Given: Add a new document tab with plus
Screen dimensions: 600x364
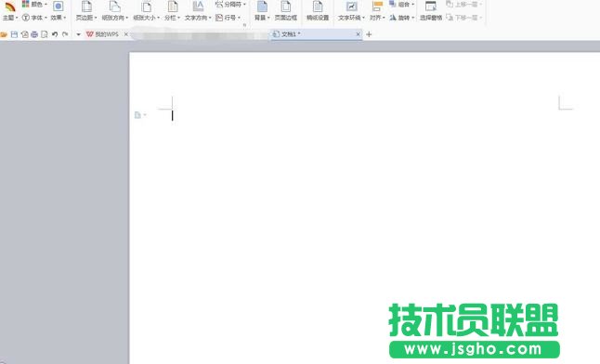Looking at the screenshot, I should tap(369, 34).
